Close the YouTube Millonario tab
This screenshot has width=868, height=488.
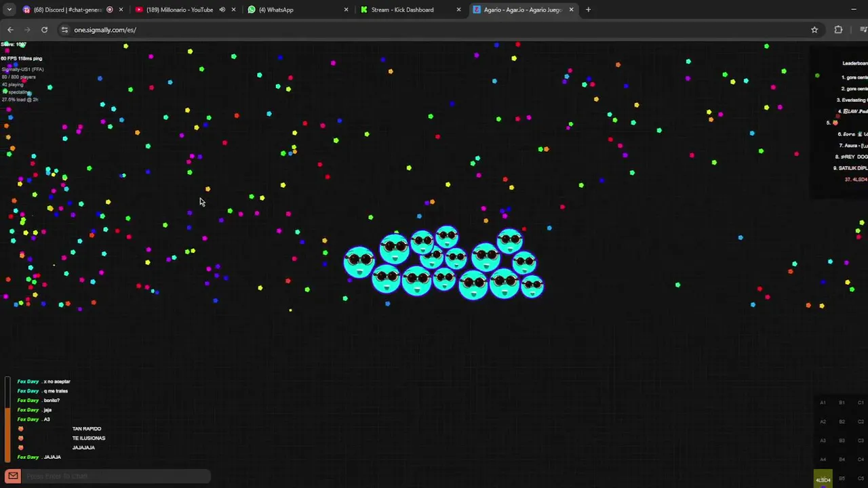[x=233, y=9]
